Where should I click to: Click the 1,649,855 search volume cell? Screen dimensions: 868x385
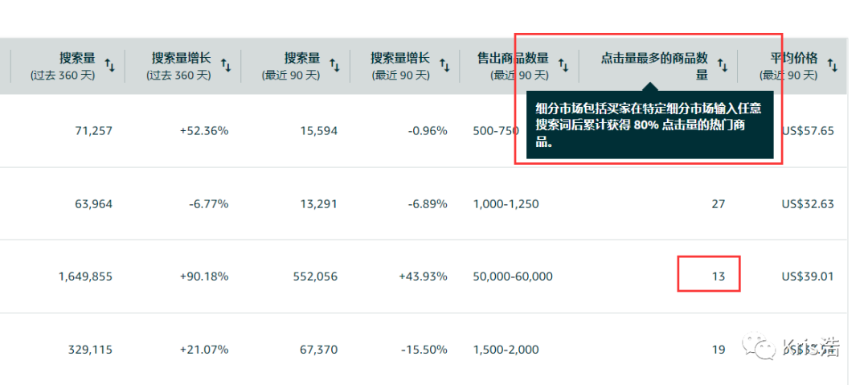(x=85, y=276)
